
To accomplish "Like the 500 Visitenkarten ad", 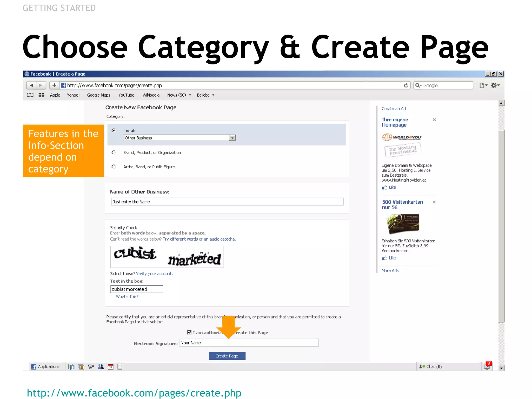I will tap(389, 258).
